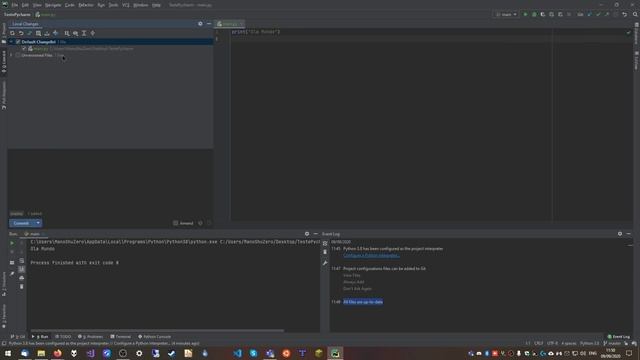
Task: Open Local Changes panel settings gear
Action: point(200,24)
